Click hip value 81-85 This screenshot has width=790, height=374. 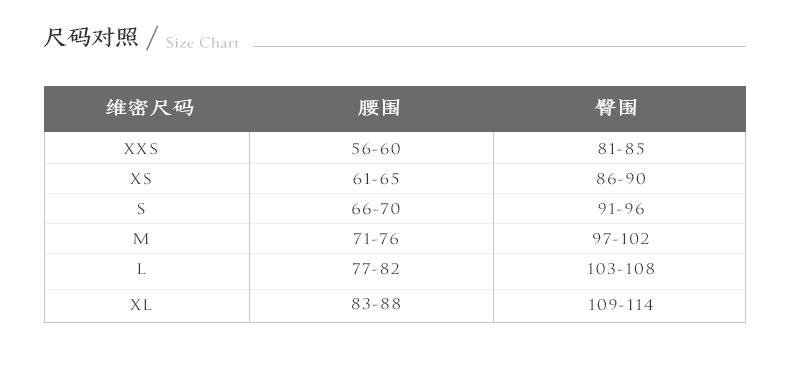(x=621, y=149)
